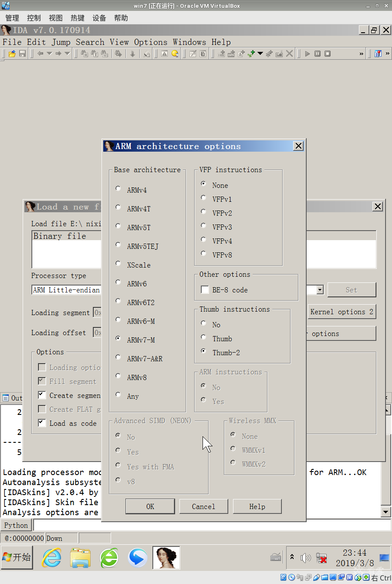
Task: Open the file explorer folder on taskbar
Action: coord(81,558)
